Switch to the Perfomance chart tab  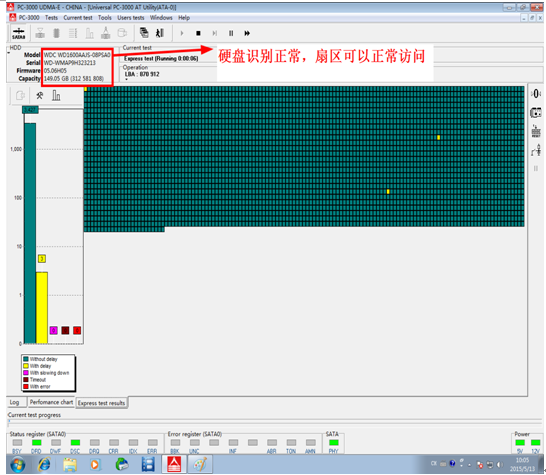51,402
